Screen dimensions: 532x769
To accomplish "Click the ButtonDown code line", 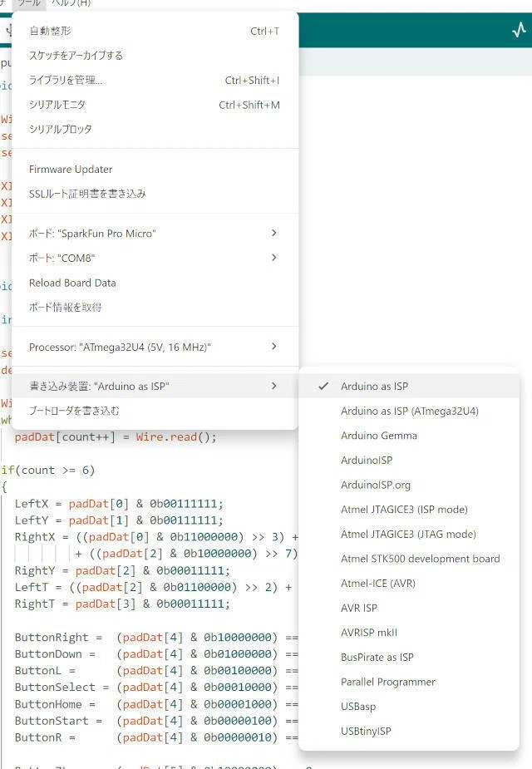I will point(156,653).
